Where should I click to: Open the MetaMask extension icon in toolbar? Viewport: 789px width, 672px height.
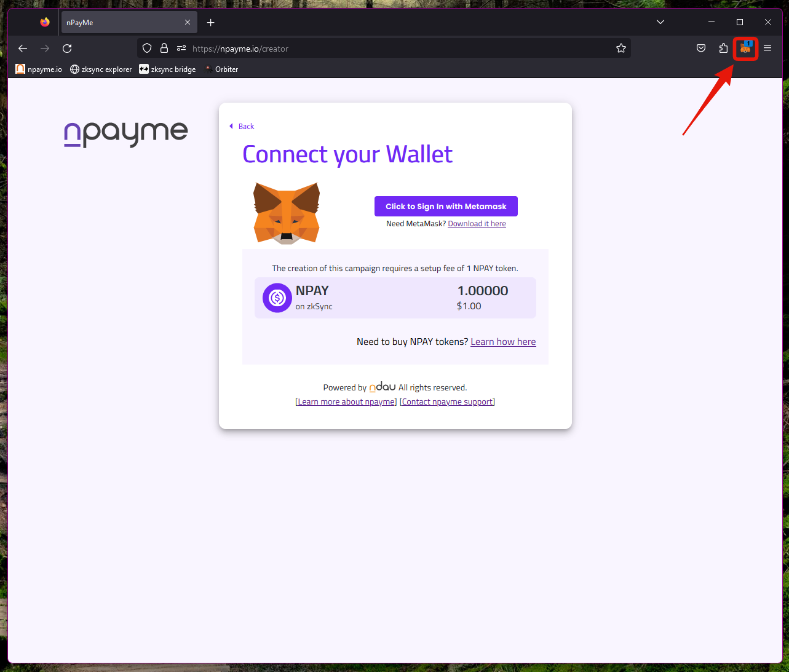click(x=745, y=48)
